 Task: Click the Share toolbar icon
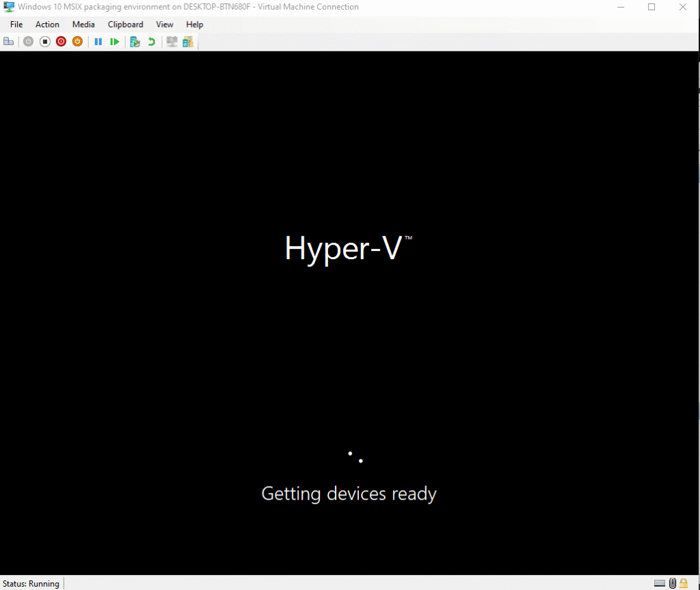pyautogui.click(x=187, y=42)
